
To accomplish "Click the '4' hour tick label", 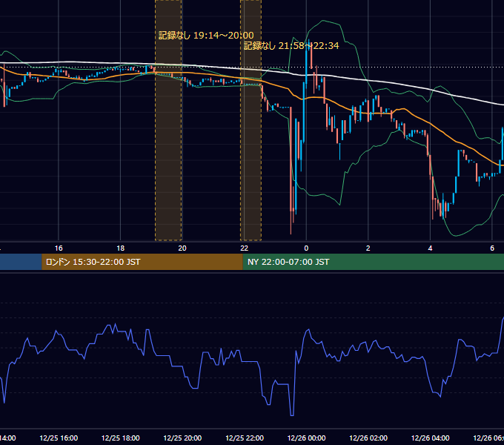I will [430, 248].
